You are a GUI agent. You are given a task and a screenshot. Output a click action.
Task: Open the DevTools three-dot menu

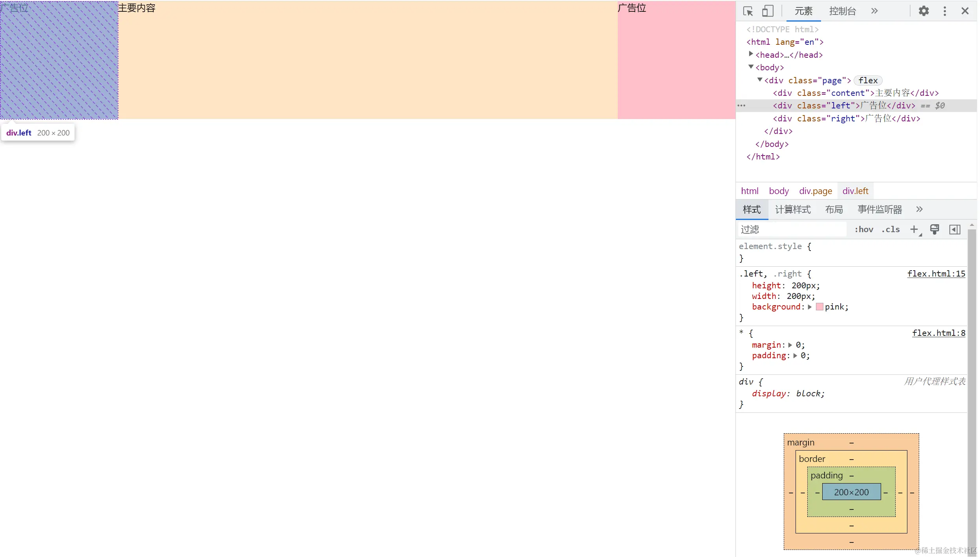point(944,11)
